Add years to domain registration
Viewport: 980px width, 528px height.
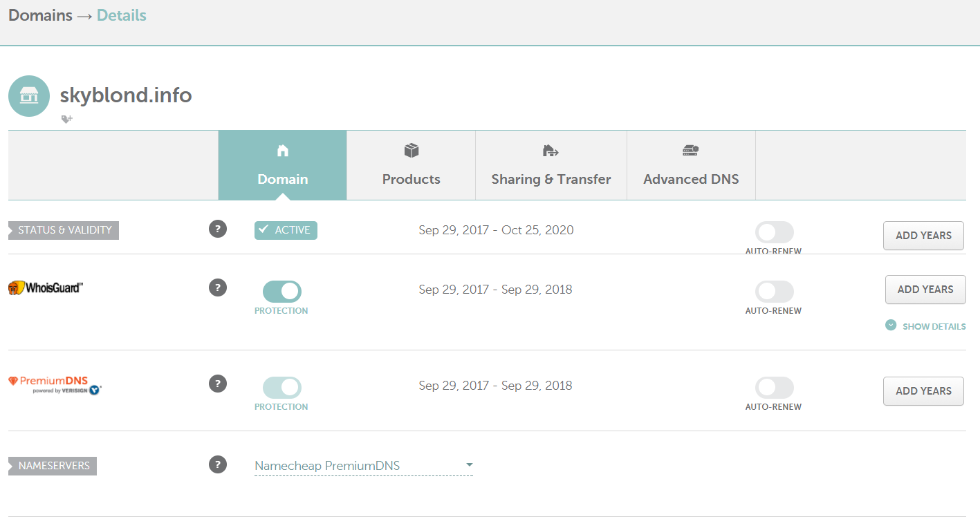(x=923, y=236)
